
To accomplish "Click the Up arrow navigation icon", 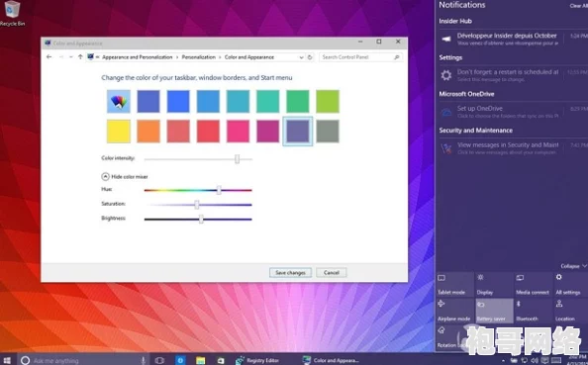I will click(x=80, y=57).
